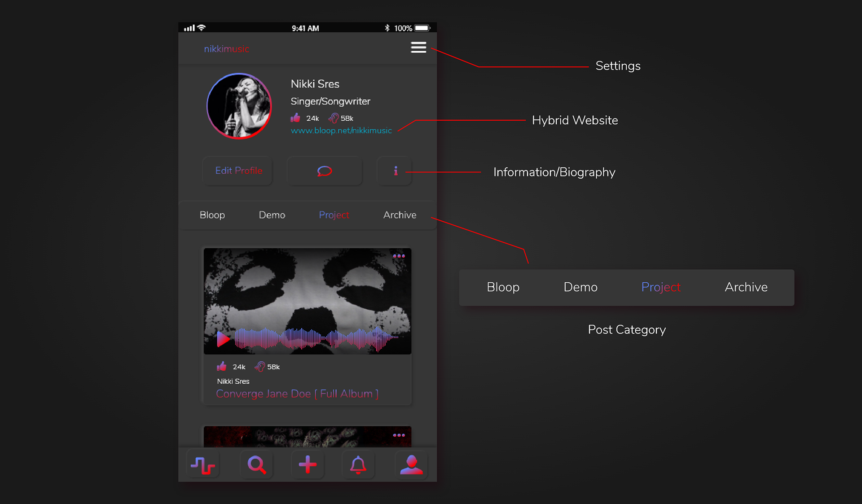Open messages with the chat bubble button
This screenshot has height=504, width=862.
pyautogui.click(x=324, y=171)
